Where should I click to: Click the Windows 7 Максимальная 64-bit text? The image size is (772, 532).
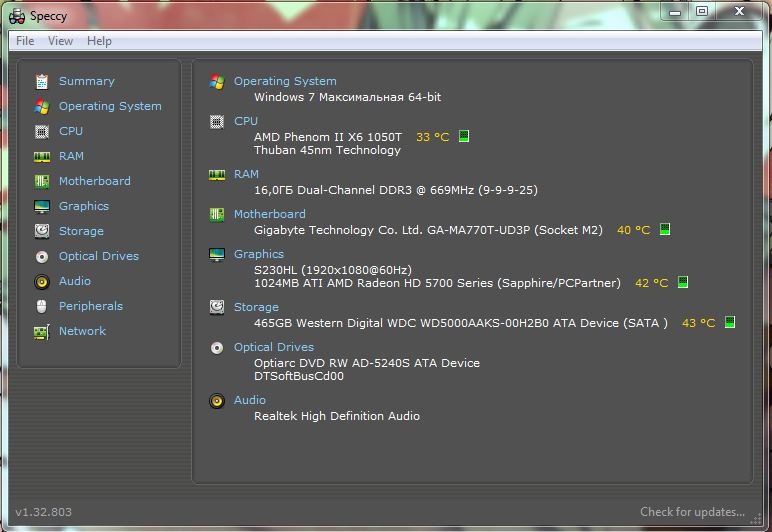pos(348,97)
